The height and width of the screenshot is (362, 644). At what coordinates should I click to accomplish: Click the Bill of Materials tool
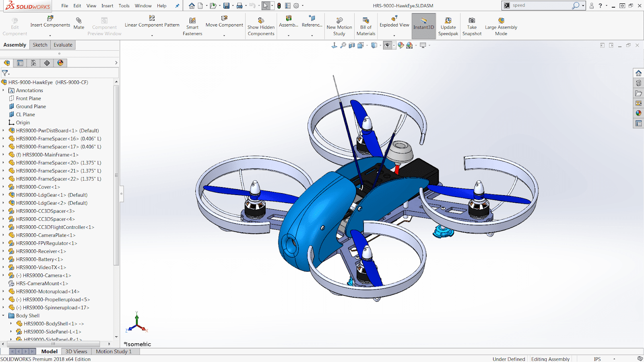tap(365, 25)
